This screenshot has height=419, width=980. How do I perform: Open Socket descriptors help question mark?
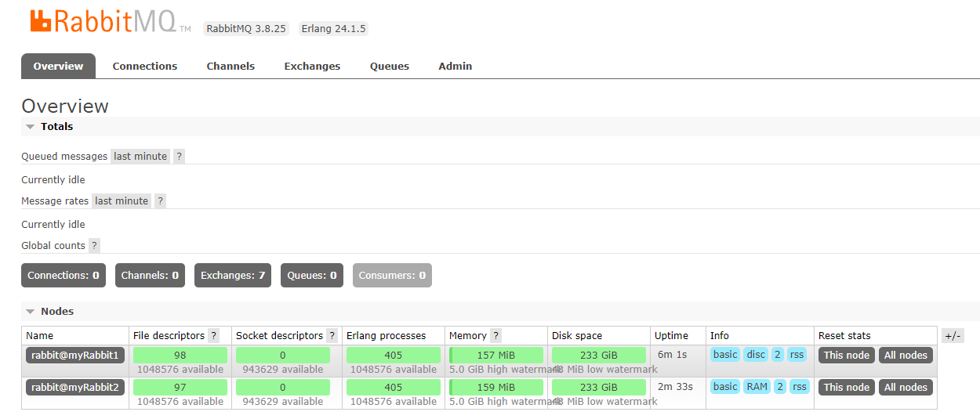pyautogui.click(x=332, y=336)
